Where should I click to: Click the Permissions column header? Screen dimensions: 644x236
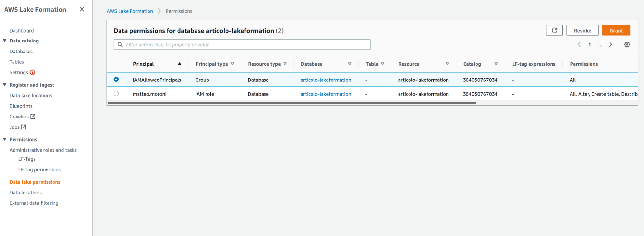tap(584, 64)
